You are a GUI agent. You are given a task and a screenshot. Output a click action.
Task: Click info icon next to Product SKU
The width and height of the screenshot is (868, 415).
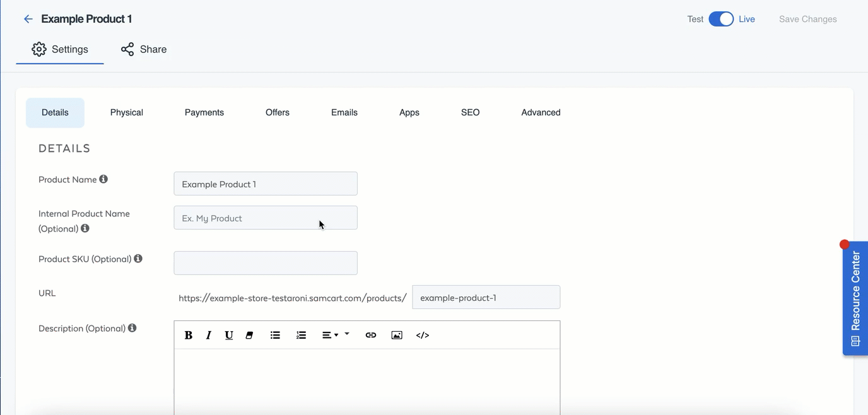[138, 259]
